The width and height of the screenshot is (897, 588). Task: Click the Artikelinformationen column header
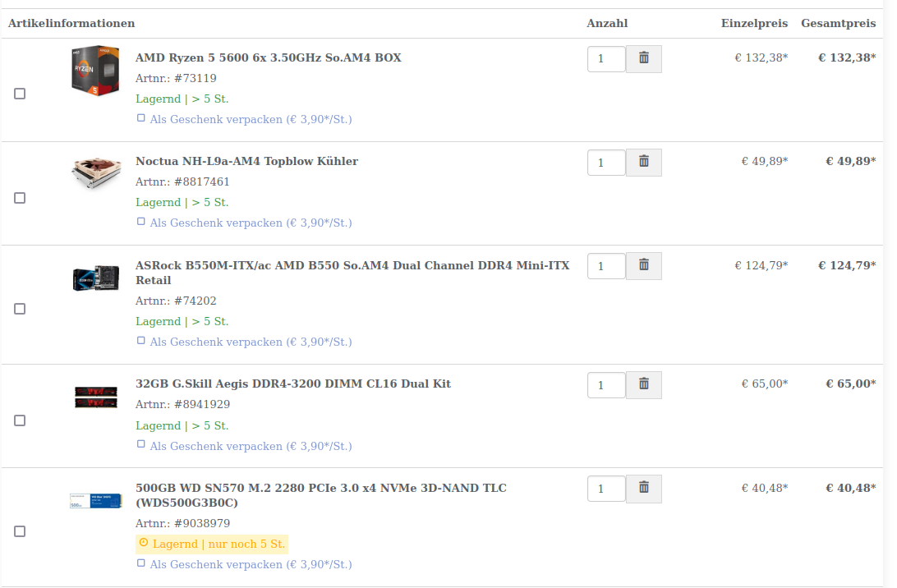[71, 24]
